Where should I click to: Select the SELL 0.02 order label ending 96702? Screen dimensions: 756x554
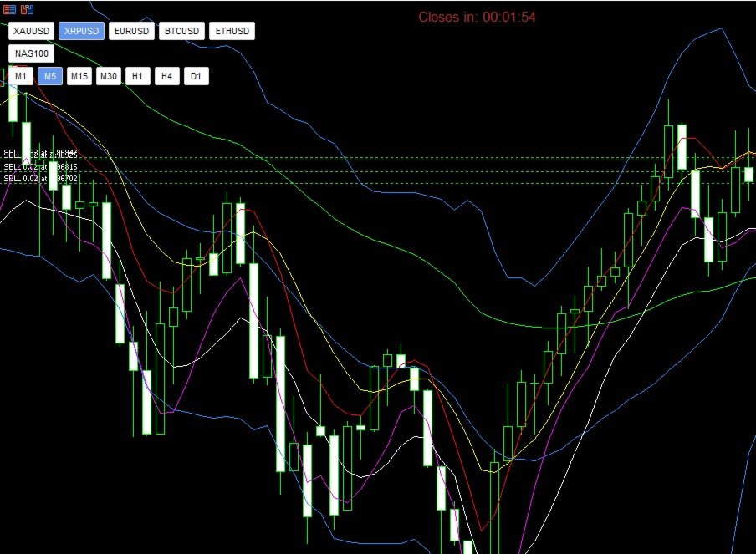pos(40,179)
